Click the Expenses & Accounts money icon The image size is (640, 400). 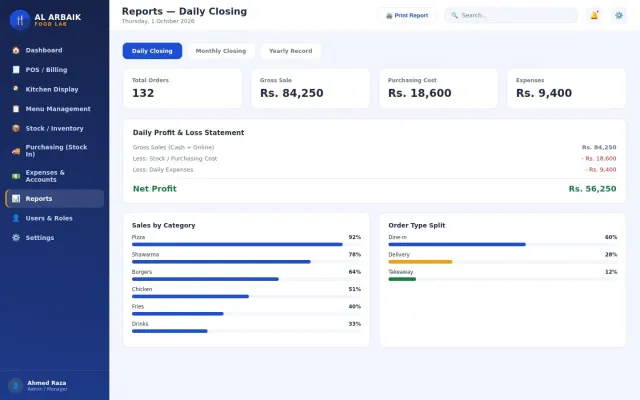[x=16, y=176]
